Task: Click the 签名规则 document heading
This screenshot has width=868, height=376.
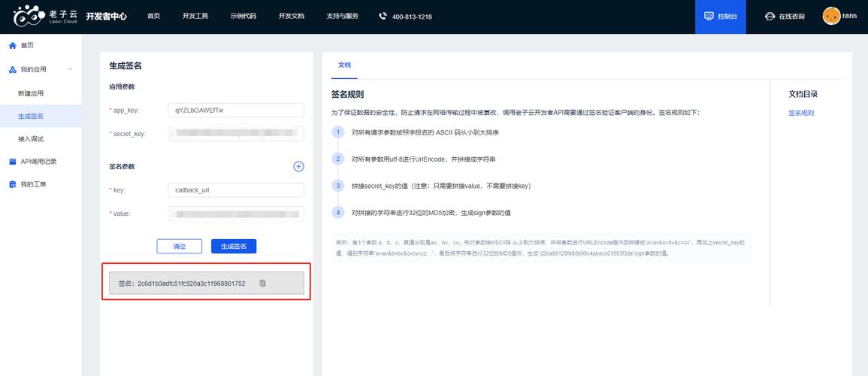Action: click(348, 95)
